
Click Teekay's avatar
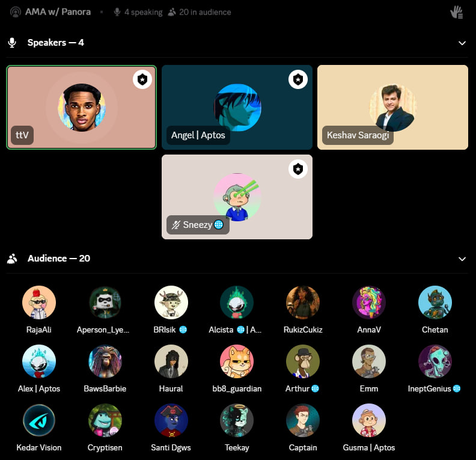click(237, 420)
